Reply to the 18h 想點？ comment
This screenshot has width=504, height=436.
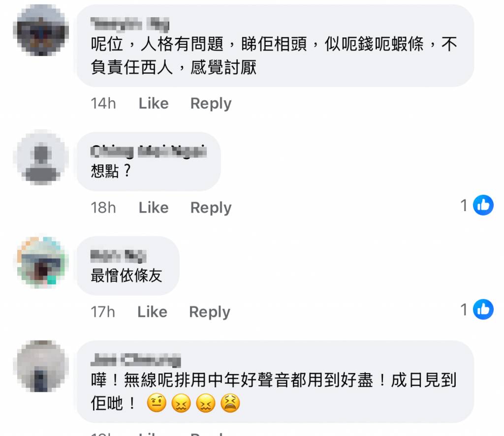(x=211, y=208)
